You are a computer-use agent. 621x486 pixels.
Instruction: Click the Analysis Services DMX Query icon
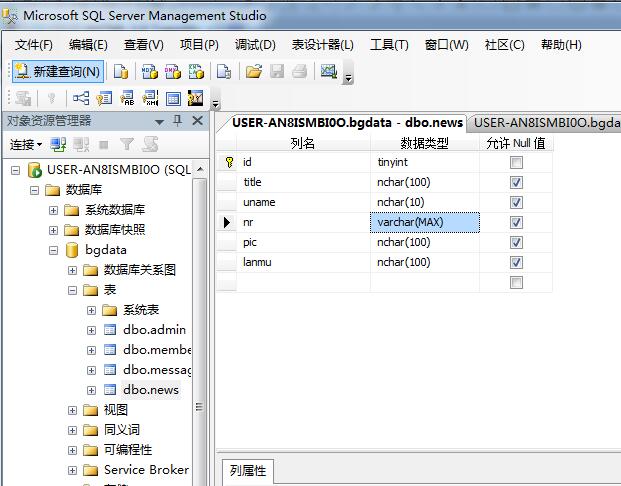pos(173,72)
